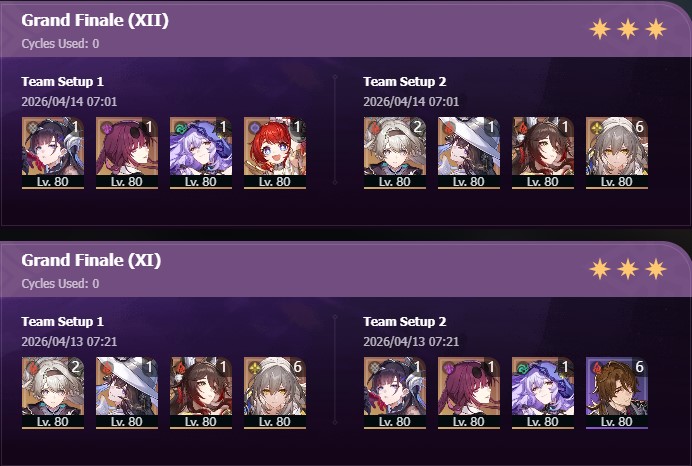692x466 pixels.
Task: Click the first dark-haired character portrait in XII Team Setup 1
Action: coord(53,153)
